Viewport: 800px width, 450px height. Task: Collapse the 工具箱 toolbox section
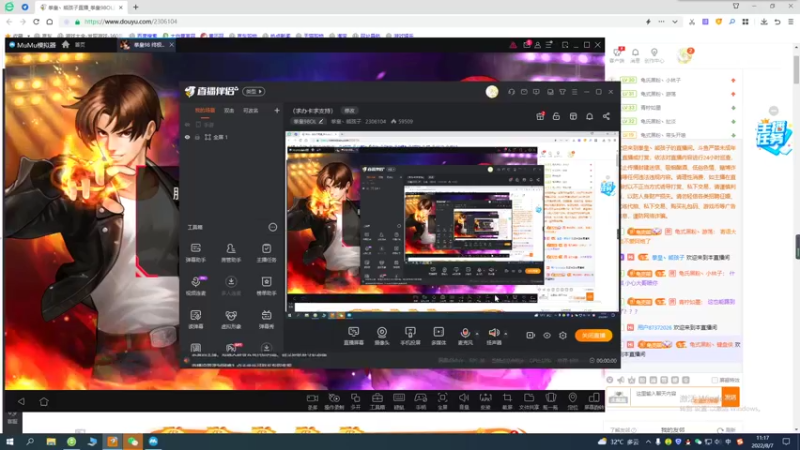pyautogui.click(x=273, y=227)
